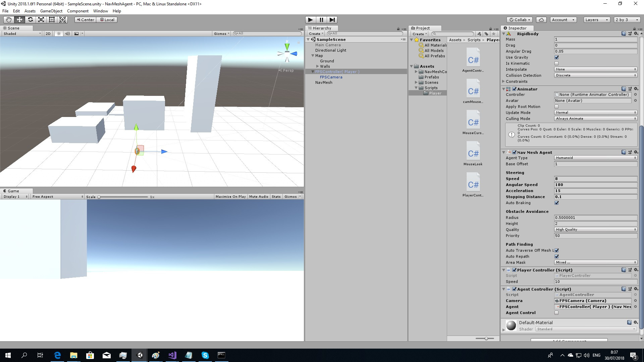Open Collision Detection dropdown
This screenshot has height=362, width=644.
(596, 75)
